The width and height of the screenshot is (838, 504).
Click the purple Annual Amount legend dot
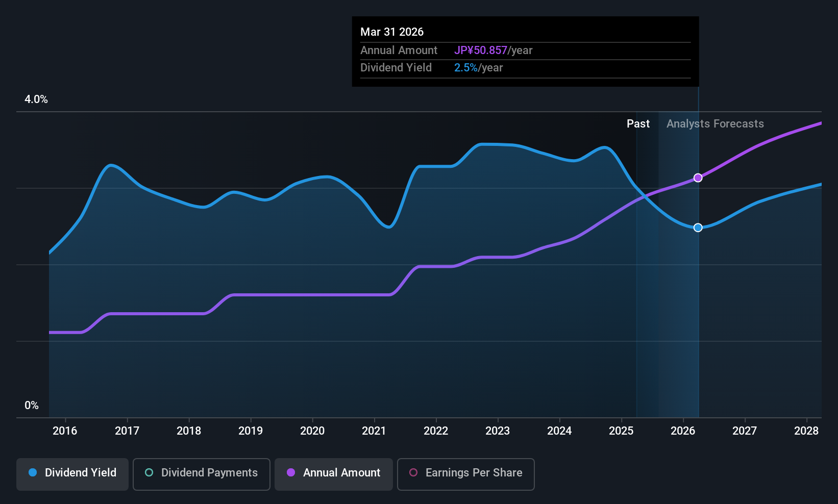(291, 473)
